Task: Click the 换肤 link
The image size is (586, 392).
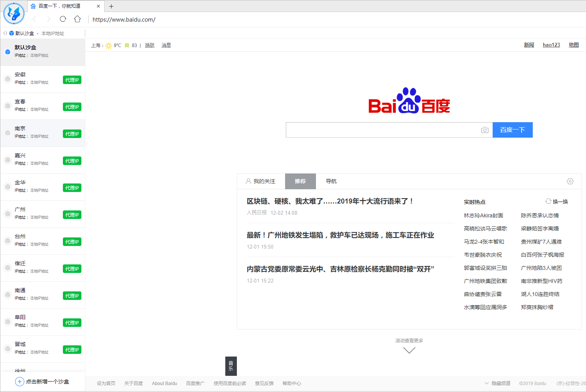Action: point(150,45)
